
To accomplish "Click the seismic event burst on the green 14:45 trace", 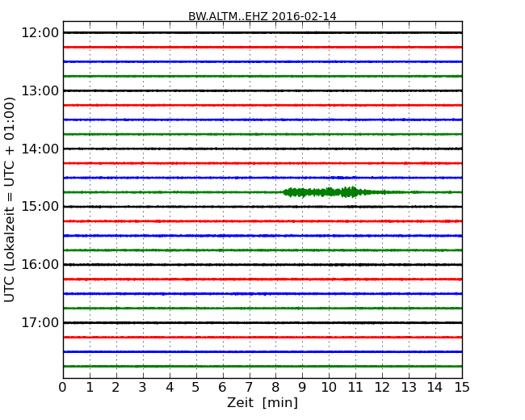I will click(333, 192).
